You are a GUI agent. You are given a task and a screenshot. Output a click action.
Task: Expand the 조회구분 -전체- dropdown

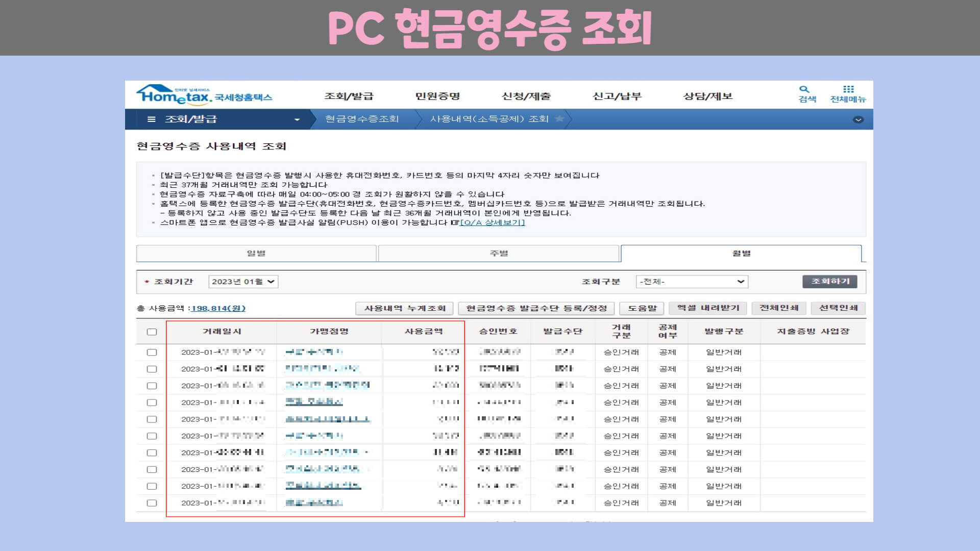coord(692,282)
